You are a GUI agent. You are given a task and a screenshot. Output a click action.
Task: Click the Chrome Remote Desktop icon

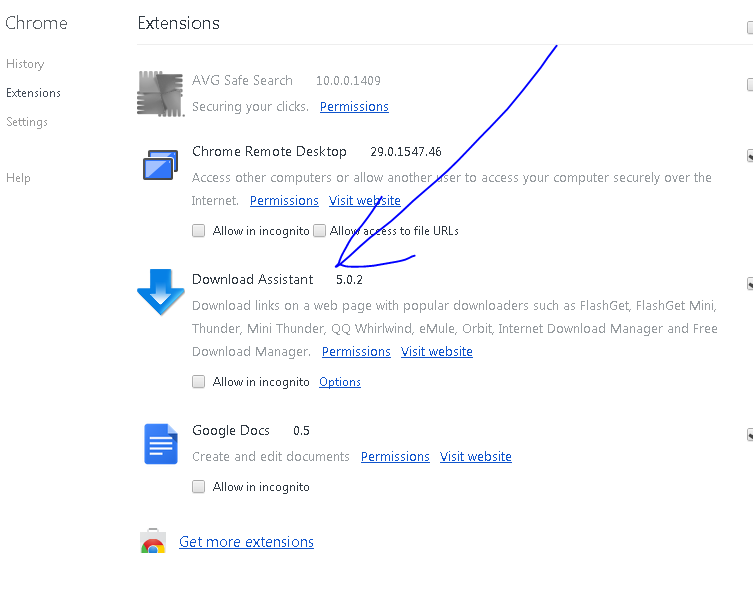[160, 165]
